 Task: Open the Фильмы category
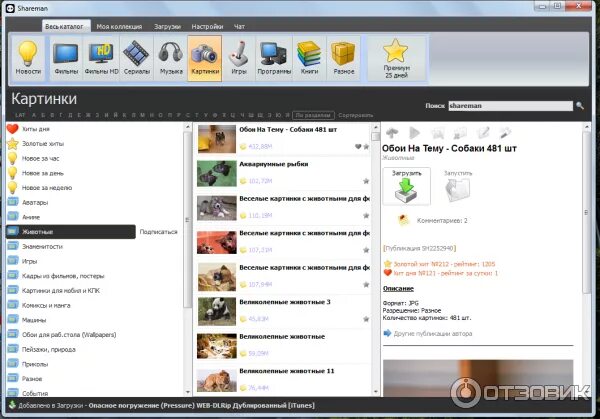point(66,58)
